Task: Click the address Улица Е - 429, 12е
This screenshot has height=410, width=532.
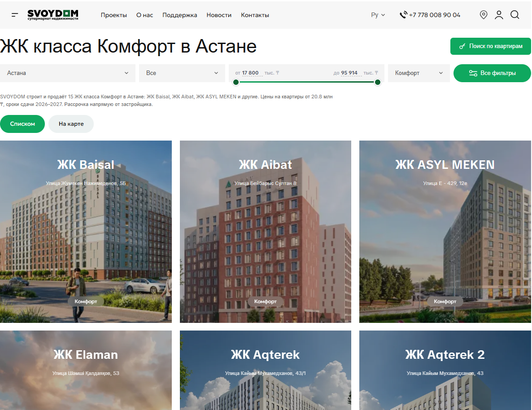Action: (x=445, y=183)
